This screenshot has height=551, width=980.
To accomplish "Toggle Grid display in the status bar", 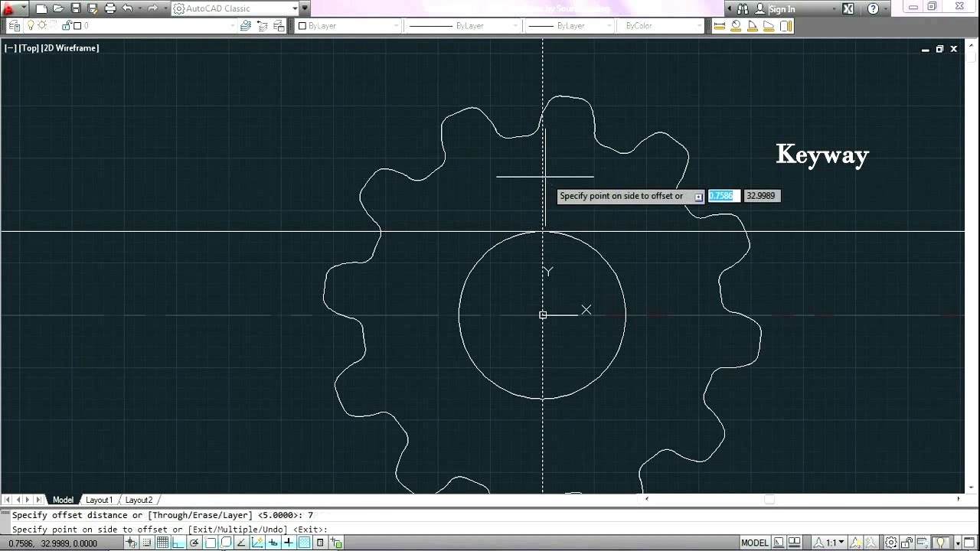I will tap(162, 543).
